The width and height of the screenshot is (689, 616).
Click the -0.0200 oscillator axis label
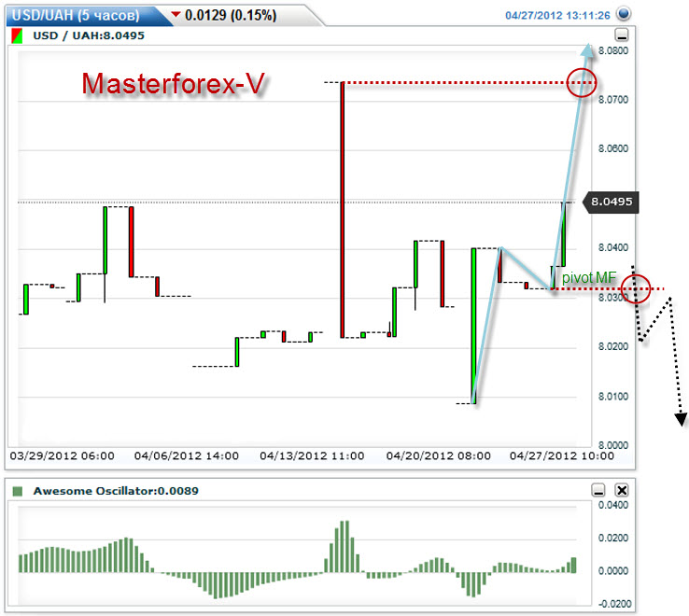click(613, 604)
